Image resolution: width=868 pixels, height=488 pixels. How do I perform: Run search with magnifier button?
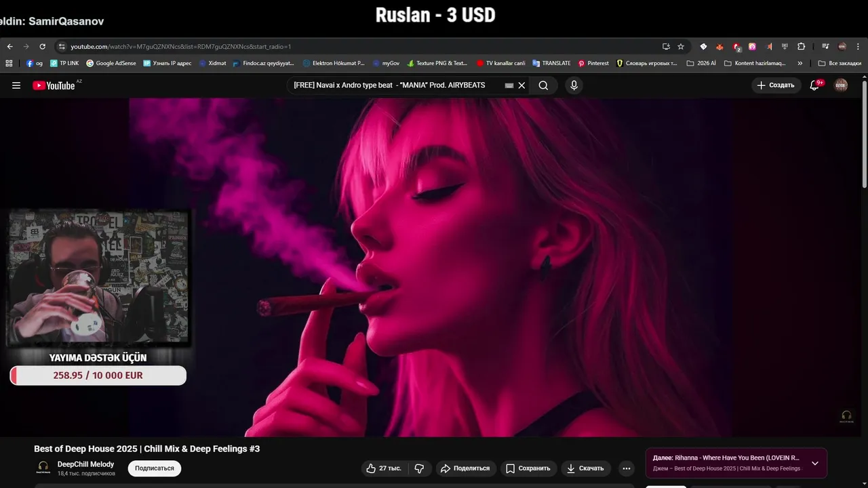point(543,85)
